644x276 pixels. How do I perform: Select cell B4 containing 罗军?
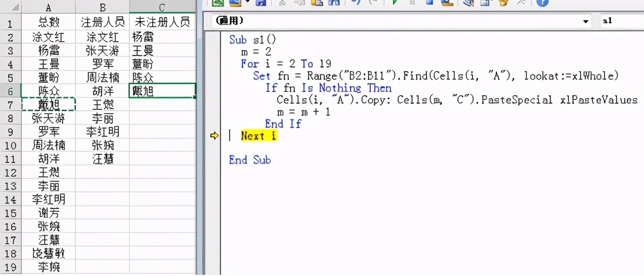pos(102,64)
